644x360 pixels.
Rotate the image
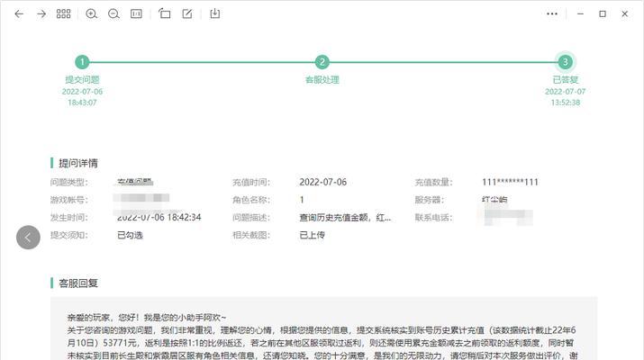[x=165, y=14]
